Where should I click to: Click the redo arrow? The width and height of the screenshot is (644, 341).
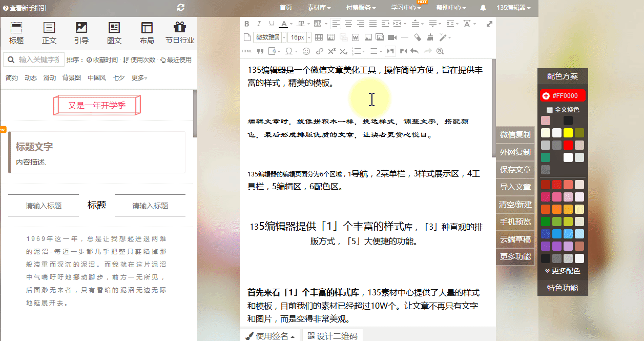click(427, 51)
